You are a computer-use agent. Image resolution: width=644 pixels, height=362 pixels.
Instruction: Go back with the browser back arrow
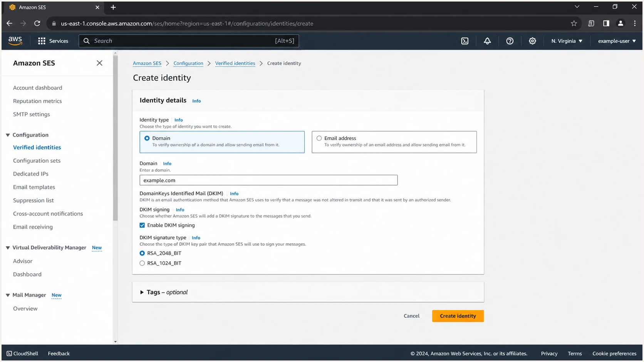[9, 23]
